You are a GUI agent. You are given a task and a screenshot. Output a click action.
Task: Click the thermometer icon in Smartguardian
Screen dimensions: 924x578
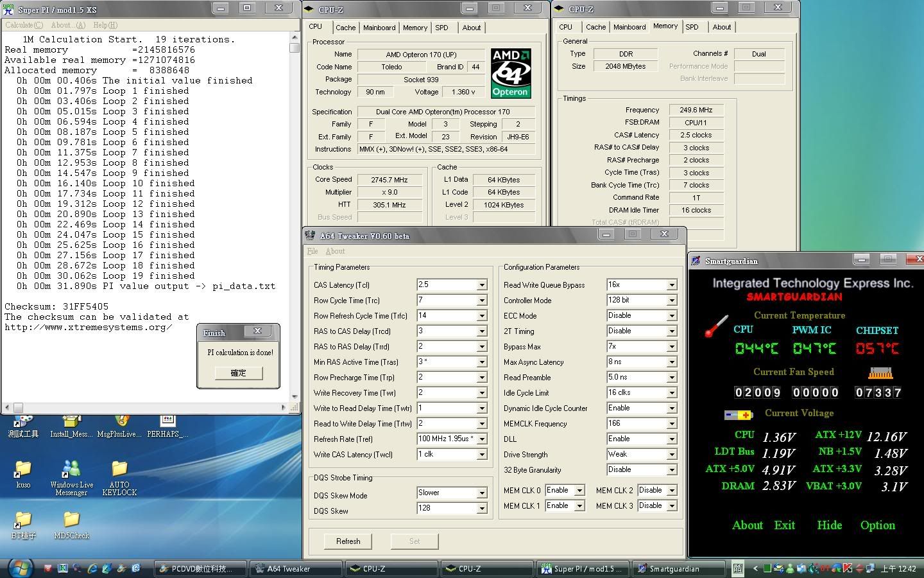716,326
